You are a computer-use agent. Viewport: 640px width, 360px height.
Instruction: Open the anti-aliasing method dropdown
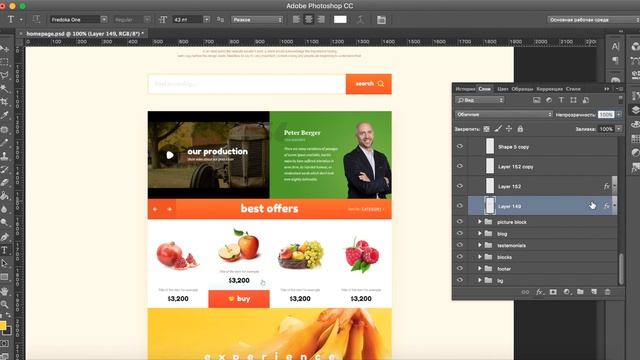[257, 20]
